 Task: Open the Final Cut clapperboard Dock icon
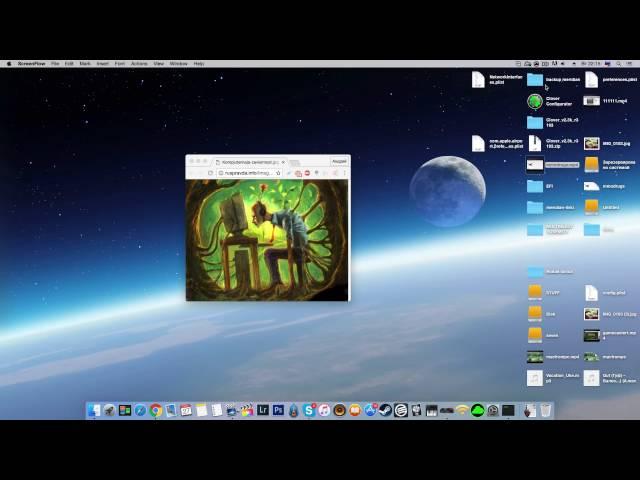tap(247, 410)
